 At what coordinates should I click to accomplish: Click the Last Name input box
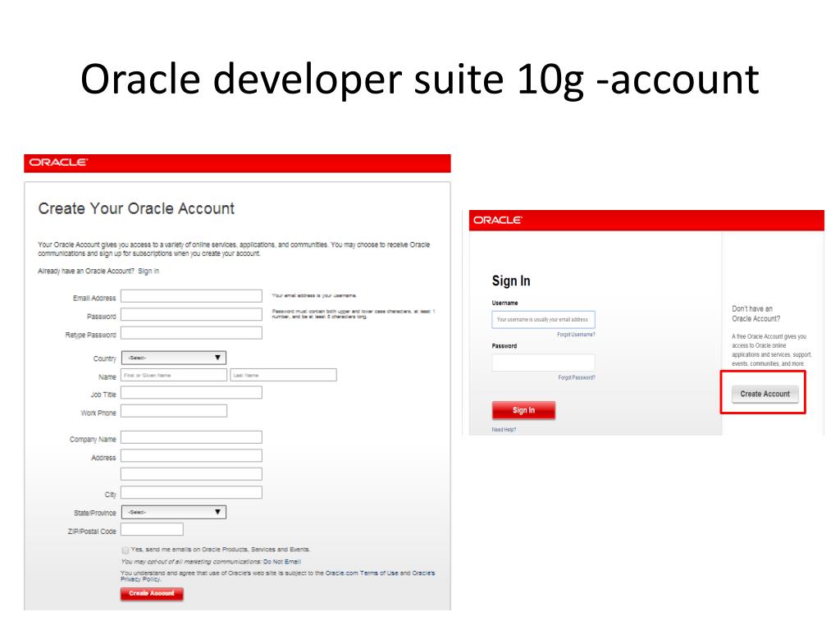283,375
